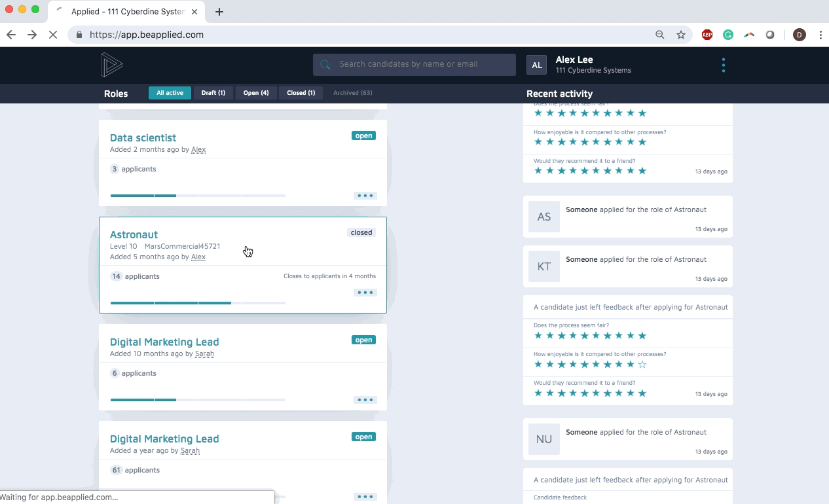829x504 pixels.
Task: Bookmark page with the star icon
Action: point(681,35)
